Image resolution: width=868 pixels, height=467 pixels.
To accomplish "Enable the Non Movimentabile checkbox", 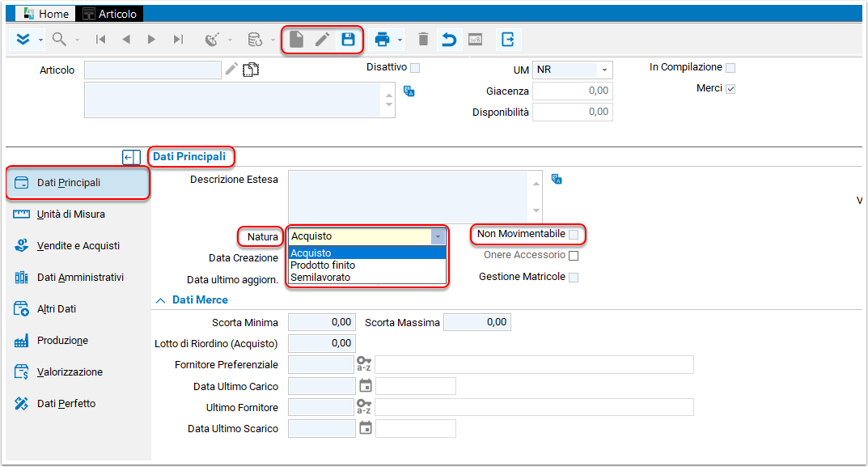I will pos(574,235).
